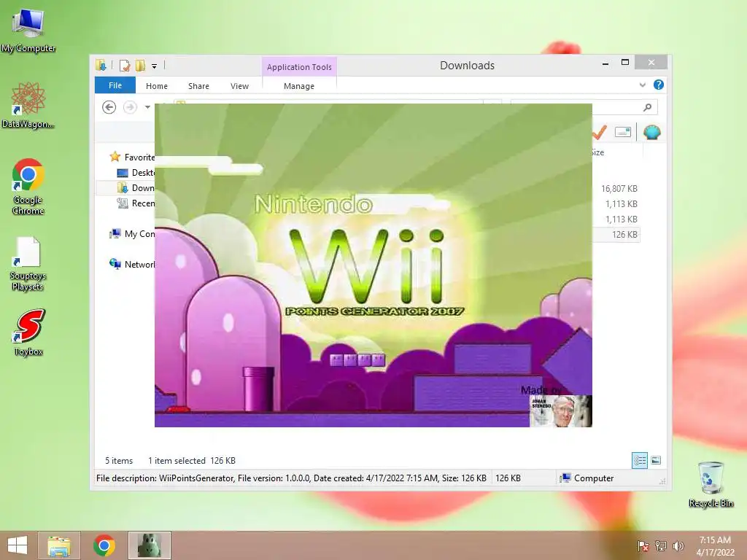
Task: Open the Recycle Bin on the desktop
Action: tap(711, 484)
